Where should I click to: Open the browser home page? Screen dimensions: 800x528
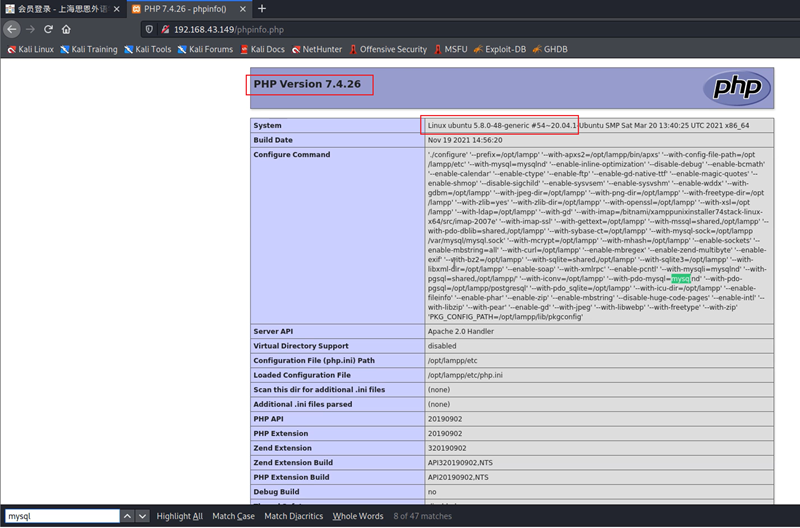(x=66, y=29)
